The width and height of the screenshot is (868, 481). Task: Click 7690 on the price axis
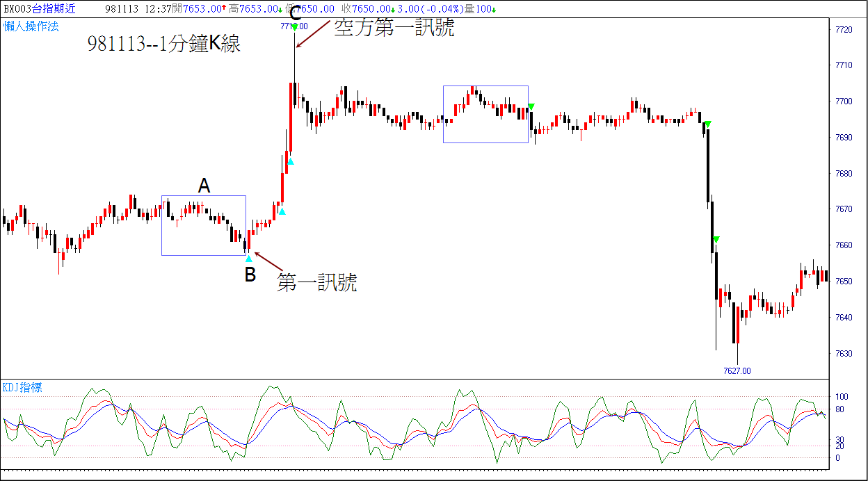pos(844,138)
